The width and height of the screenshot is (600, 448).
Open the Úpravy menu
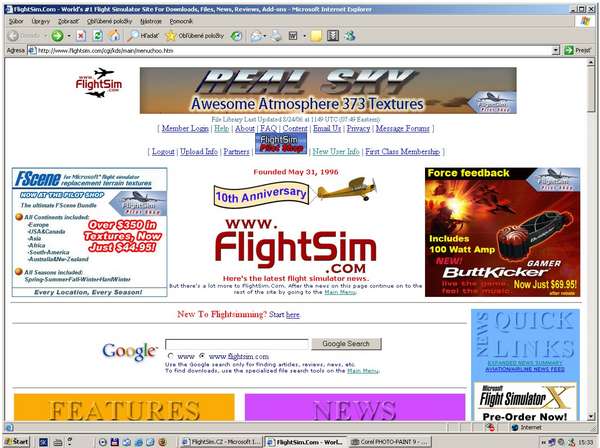pyautogui.click(x=41, y=21)
